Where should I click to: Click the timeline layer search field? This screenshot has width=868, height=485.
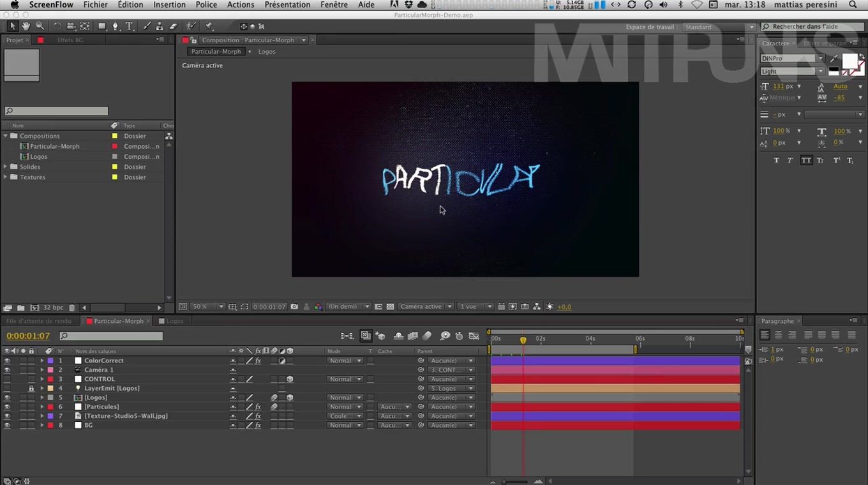112,336
